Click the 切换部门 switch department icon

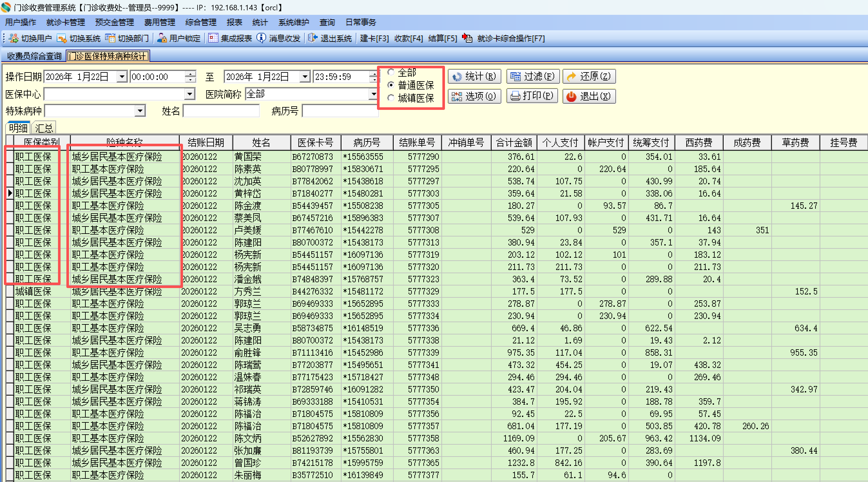click(x=110, y=38)
